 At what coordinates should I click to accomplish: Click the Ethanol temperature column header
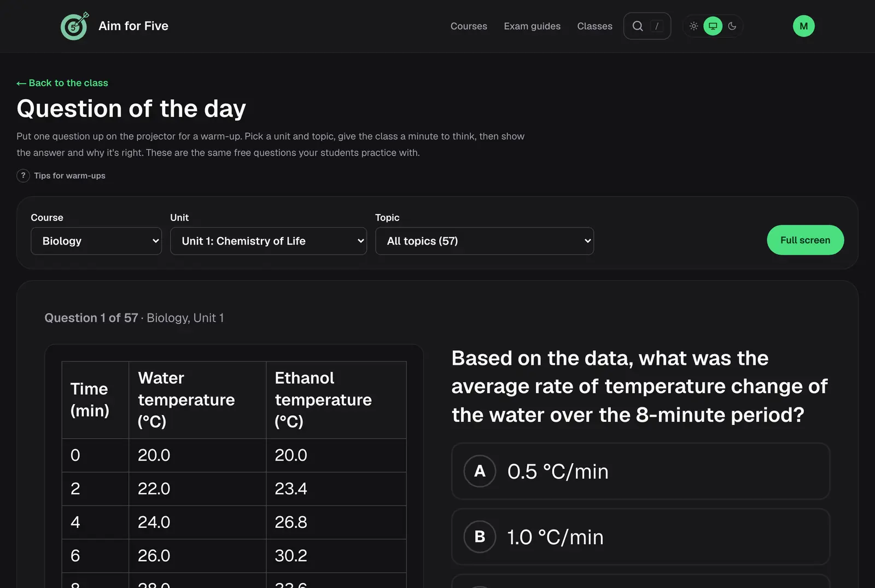point(336,400)
